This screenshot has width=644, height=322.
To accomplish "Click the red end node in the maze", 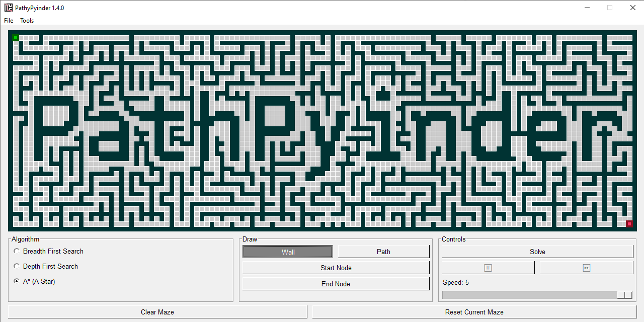I will [629, 224].
